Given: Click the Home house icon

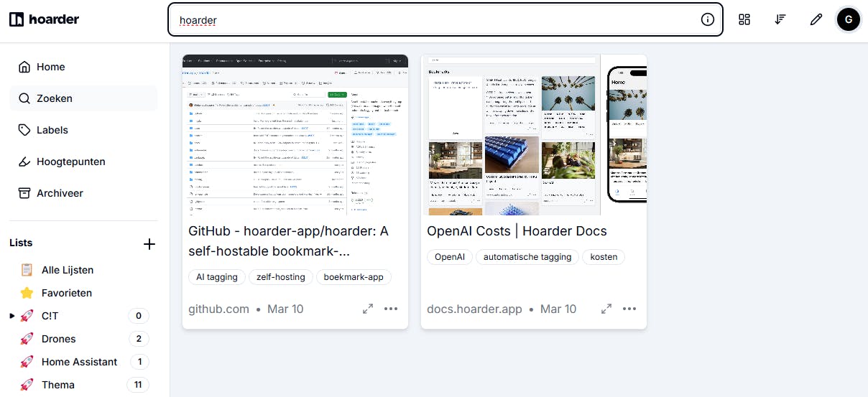Looking at the screenshot, I should tap(24, 67).
